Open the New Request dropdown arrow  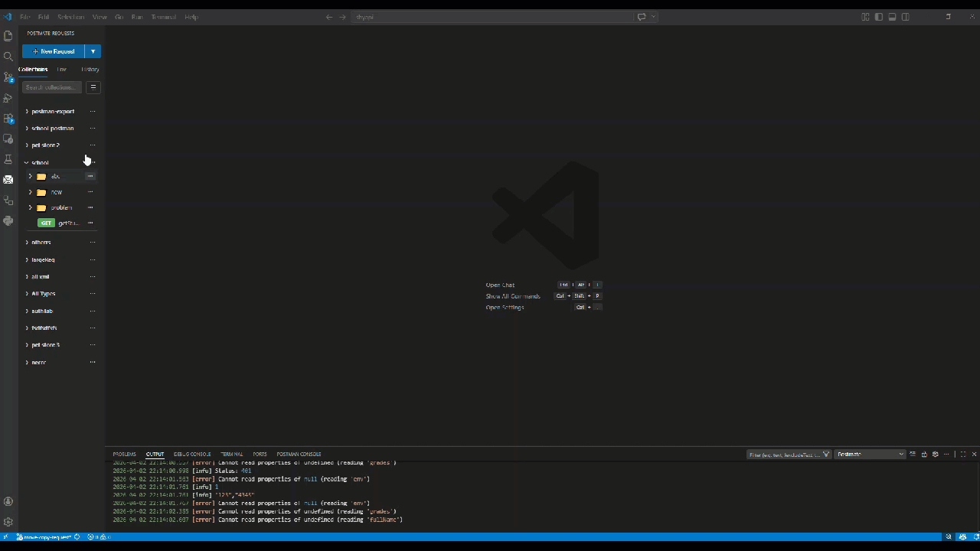tap(93, 51)
